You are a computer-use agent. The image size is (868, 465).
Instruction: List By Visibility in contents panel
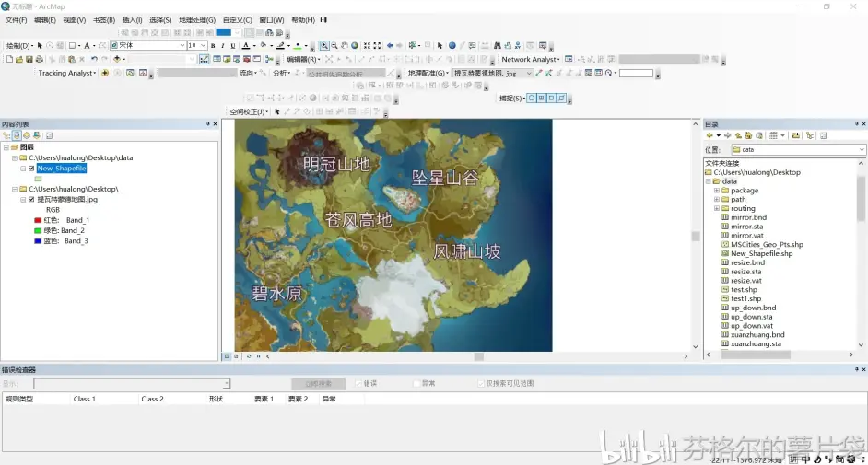point(27,135)
